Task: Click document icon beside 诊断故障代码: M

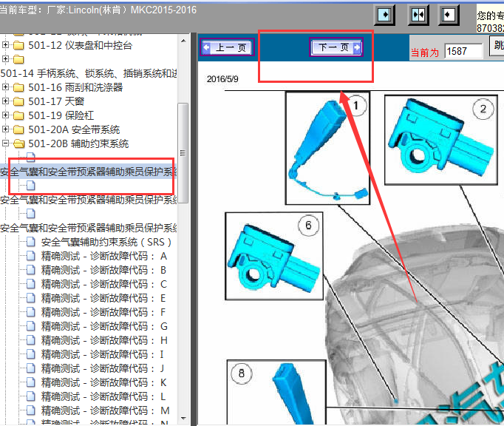Action: [31, 410]
